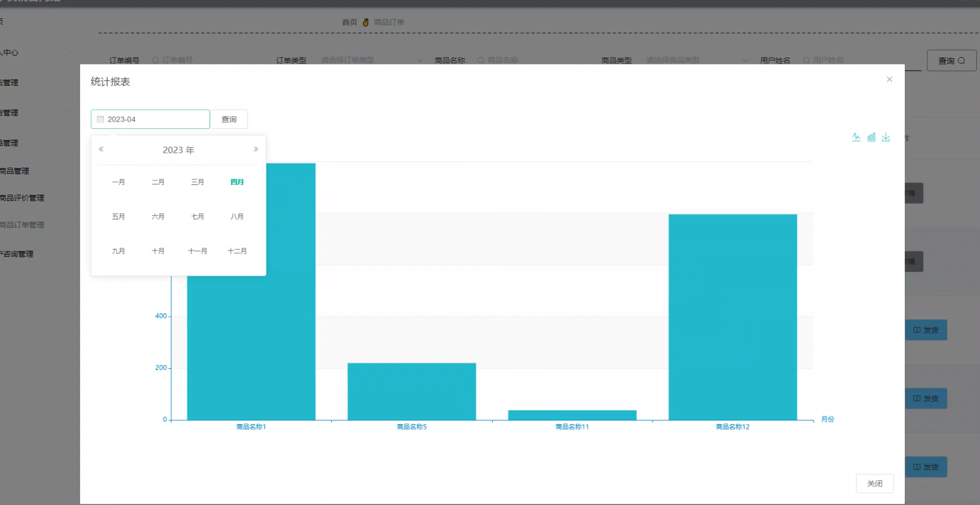980x505 pixels.
Task: Go to previous year in month picker
Action: click(x=101, y=149)
